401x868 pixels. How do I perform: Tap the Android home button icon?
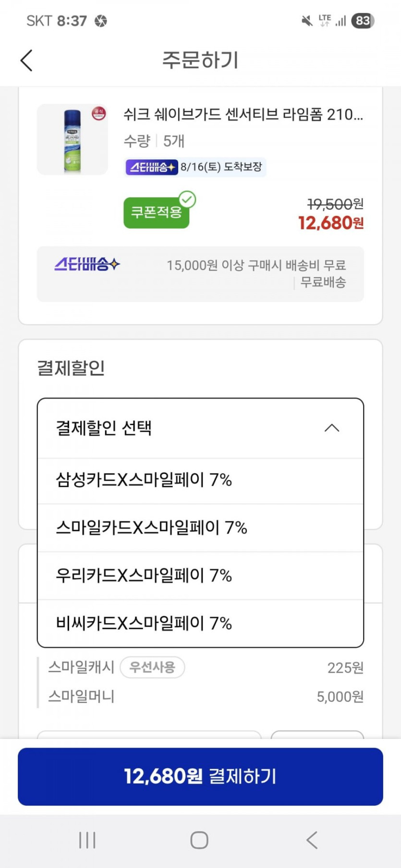pyautogui.click(x=199, y=840)
